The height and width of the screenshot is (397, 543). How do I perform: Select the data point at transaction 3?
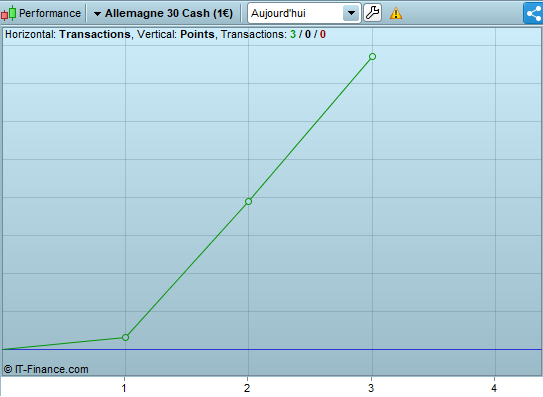click(372, 56)
